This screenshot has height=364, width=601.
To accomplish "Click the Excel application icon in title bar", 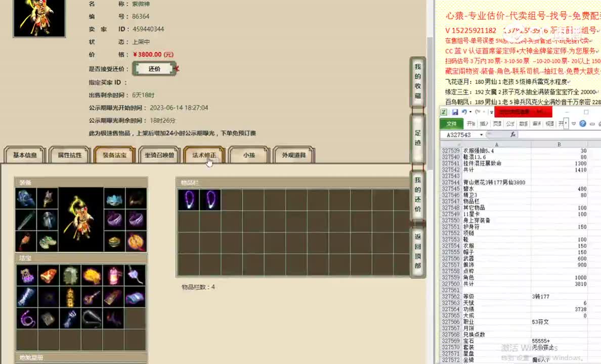I will tap(444, 112).
